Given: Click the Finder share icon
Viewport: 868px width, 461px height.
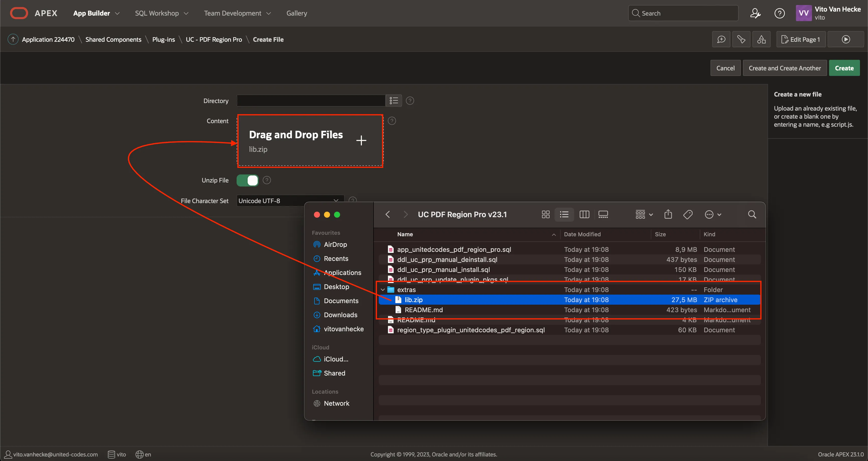Looking at the screenshot, I should [x=668, y=214].
